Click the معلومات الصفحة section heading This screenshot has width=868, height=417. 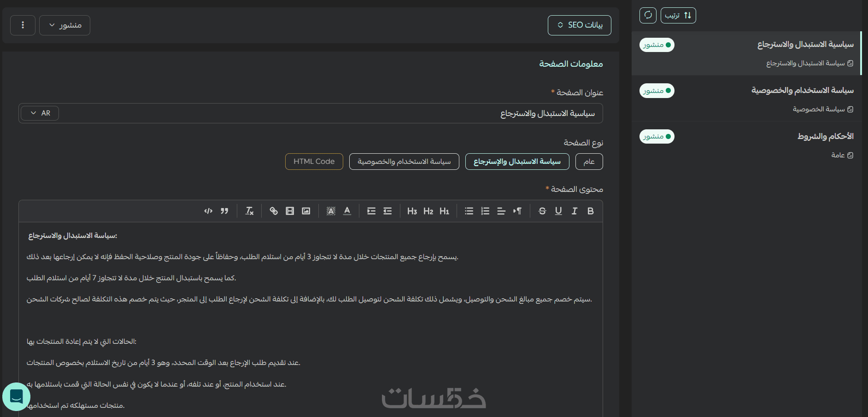tap(571, 64)
